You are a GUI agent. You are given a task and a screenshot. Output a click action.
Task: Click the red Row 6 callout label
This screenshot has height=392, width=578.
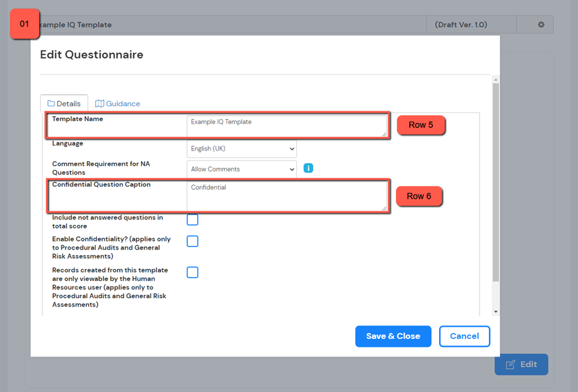pyautogui.click(x=419, y=196)
